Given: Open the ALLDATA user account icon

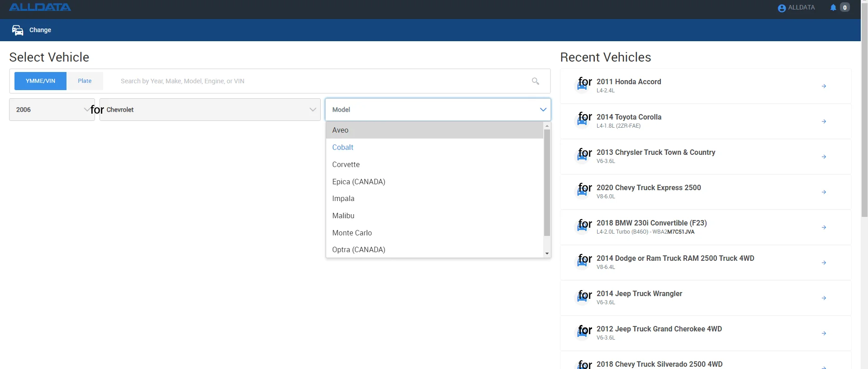Looking at the screenshot, I should [x=782, y=8].
